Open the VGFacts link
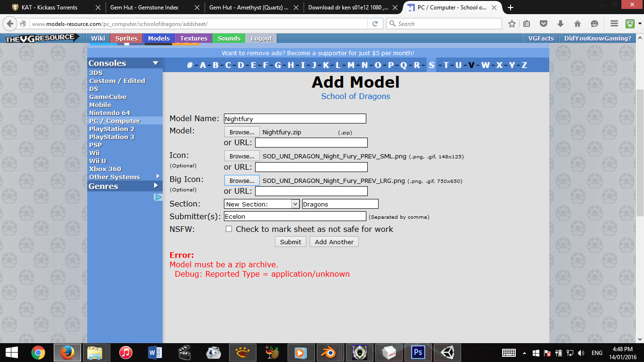644x362 pixels. point(541,39)
